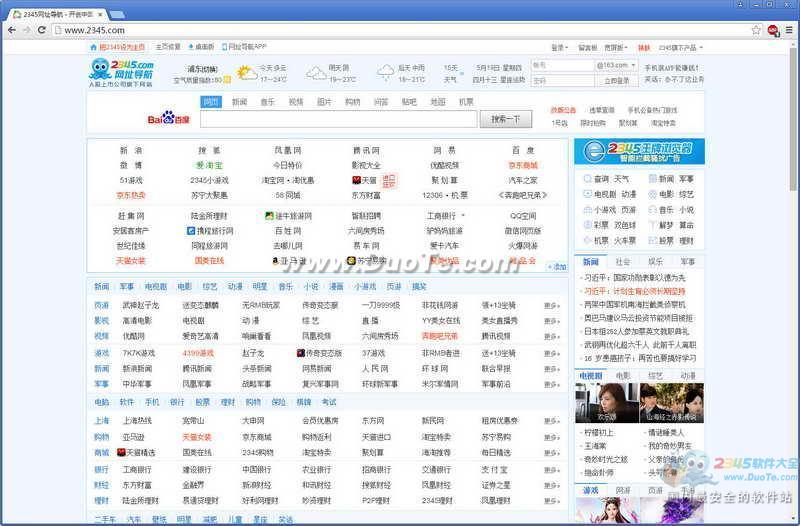Click the game icon beside 小游戏
This screenshot has height=526, width=800.
coord(588,210)
